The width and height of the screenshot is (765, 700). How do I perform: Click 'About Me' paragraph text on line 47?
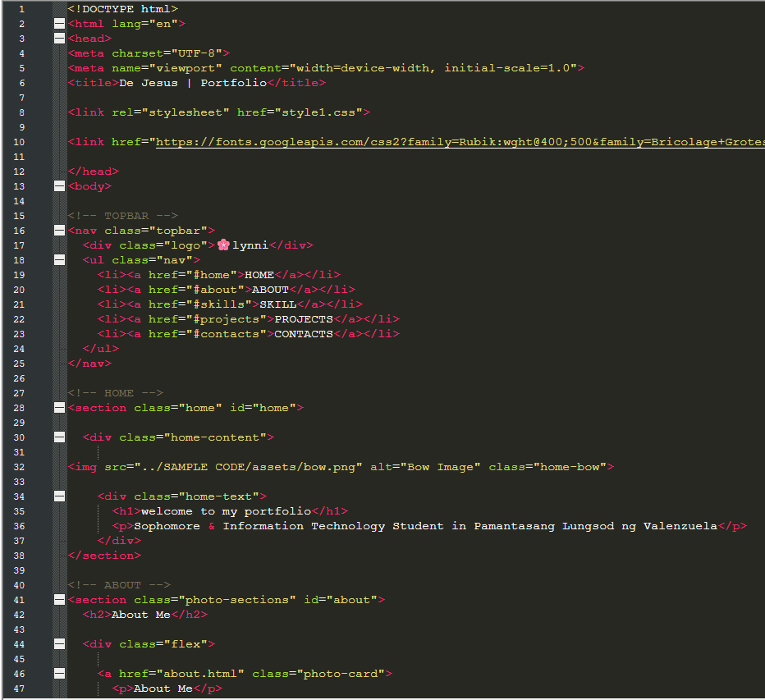pos(163,689)
